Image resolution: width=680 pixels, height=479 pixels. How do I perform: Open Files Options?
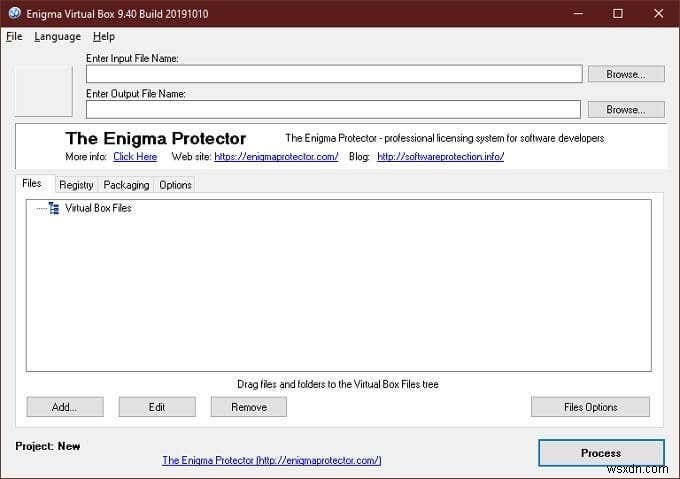coord(590,407)
